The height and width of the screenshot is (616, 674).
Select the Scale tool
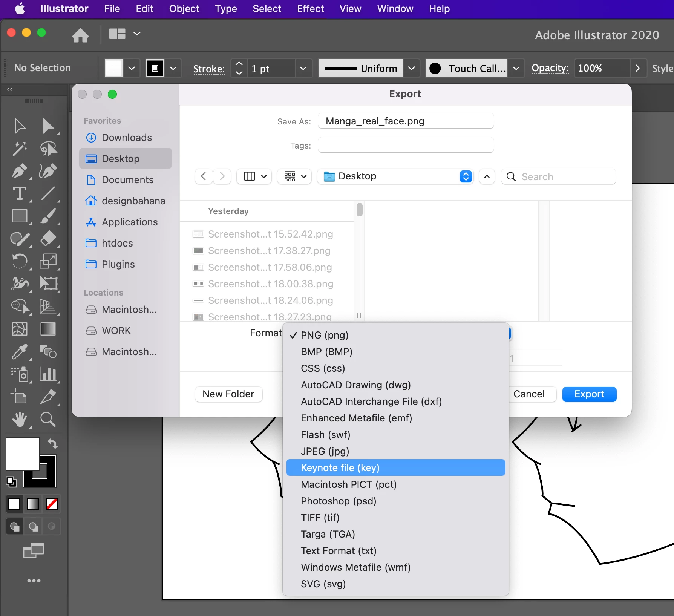pos(48,261)
